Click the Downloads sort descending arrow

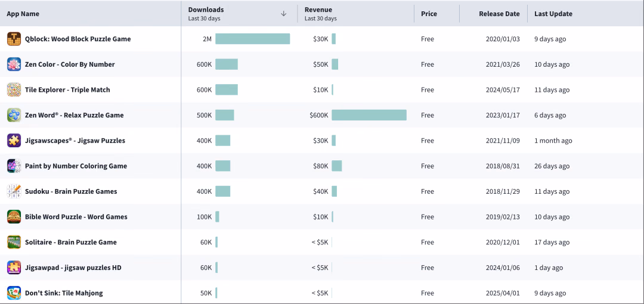(x=283, y=14)
